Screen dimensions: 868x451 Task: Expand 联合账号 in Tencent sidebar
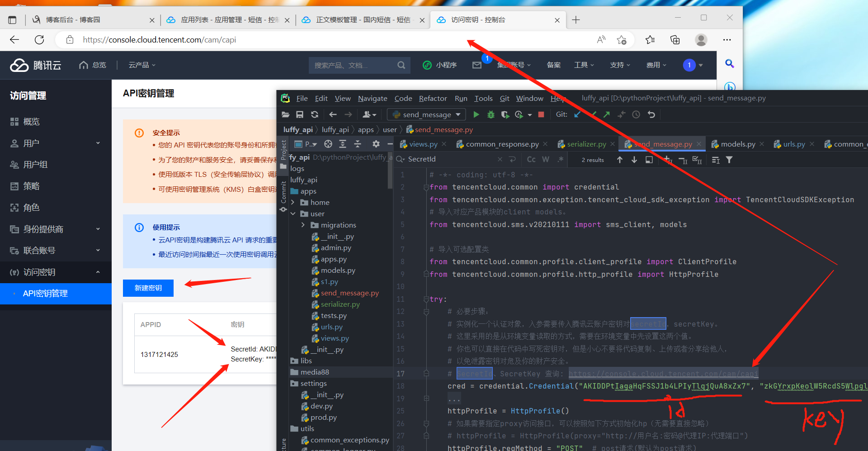pyautogui.click(x=98, y=250)
